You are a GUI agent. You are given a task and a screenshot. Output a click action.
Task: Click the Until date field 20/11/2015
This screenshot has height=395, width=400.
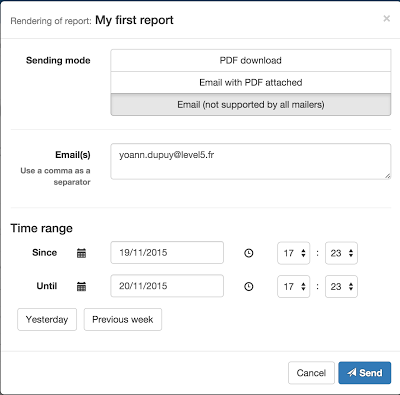pyautogui.click(x=167, y=286)
